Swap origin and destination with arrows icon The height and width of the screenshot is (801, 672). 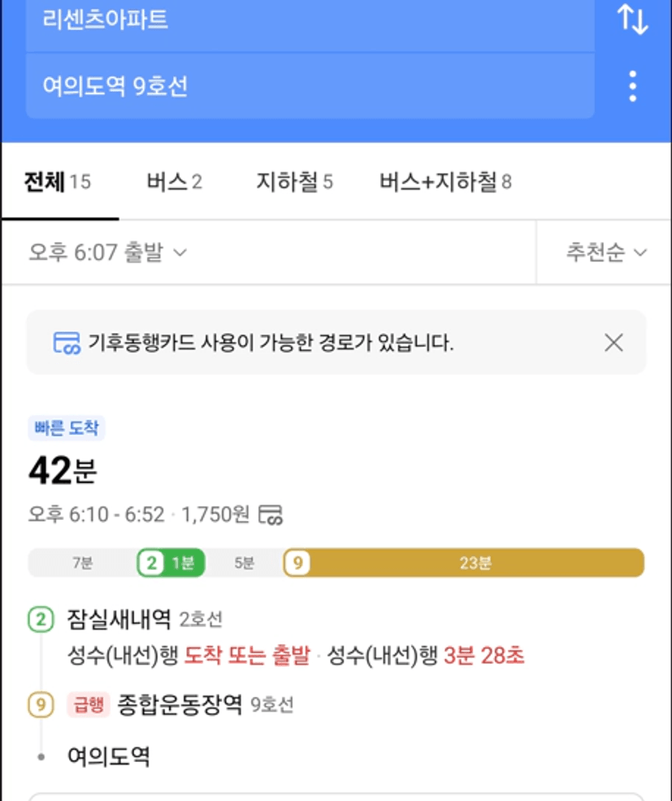pos(633,19)
